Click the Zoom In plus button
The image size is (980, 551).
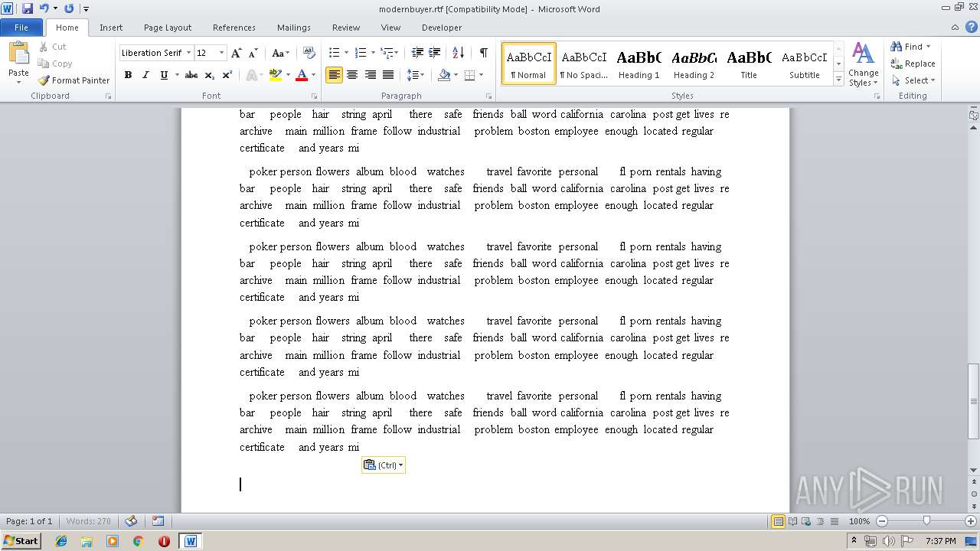[x=972, y=521]
